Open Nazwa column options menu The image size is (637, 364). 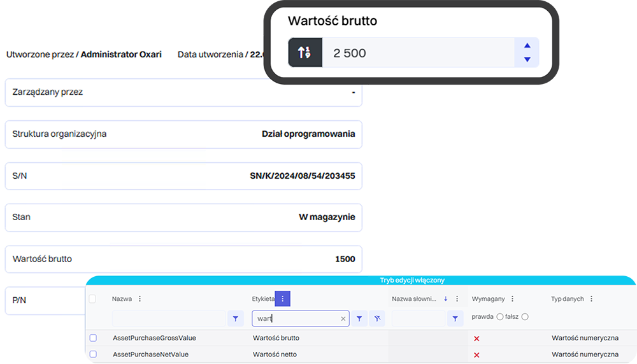click(140, 298)
